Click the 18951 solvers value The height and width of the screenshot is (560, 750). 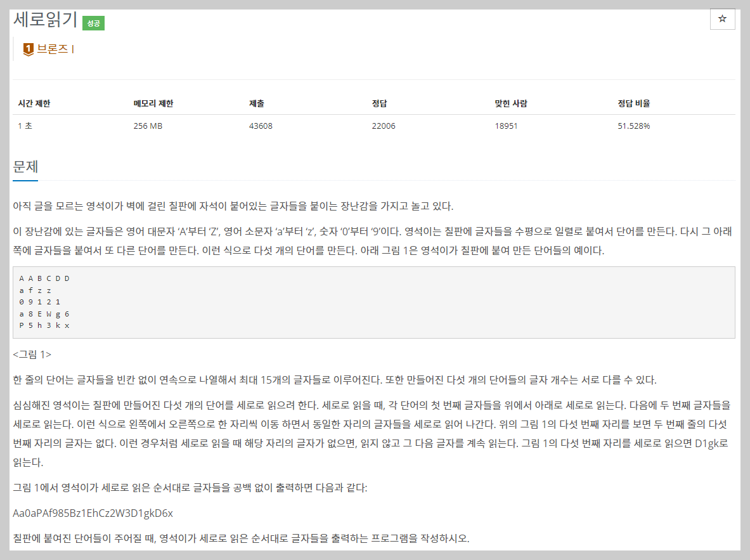506,126
